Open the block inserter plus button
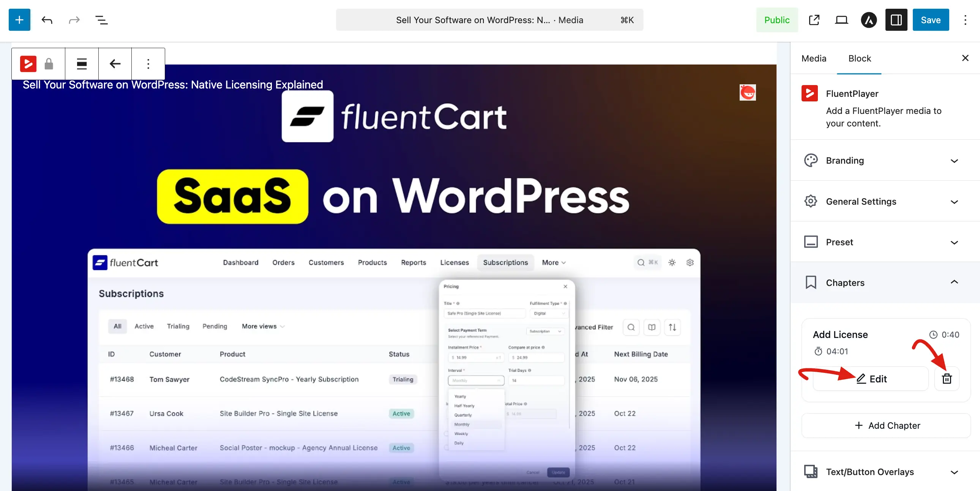980x491 pixels. 19,20
